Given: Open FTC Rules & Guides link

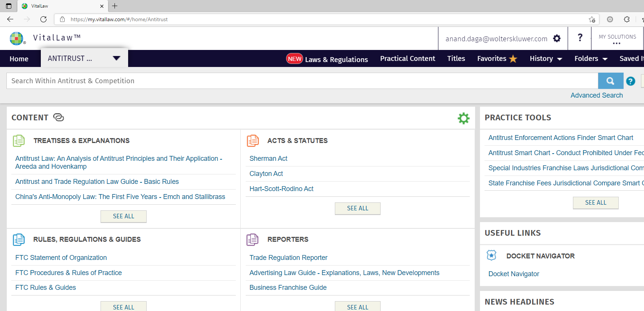Looking at the screenshot, I should 45,288.
